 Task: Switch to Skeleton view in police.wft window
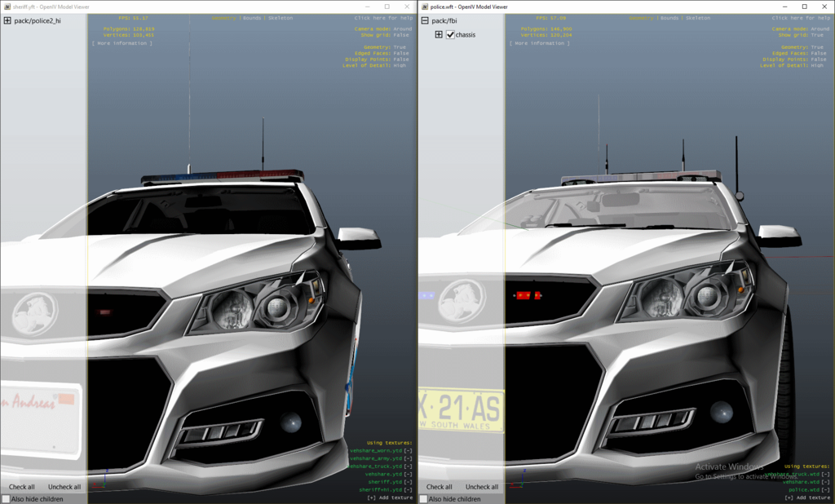pyautogui.click(x=699, y=17)
